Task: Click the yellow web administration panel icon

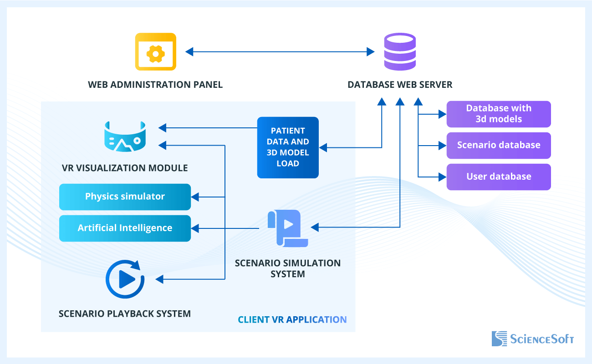Action: click(x=155, y=52)
